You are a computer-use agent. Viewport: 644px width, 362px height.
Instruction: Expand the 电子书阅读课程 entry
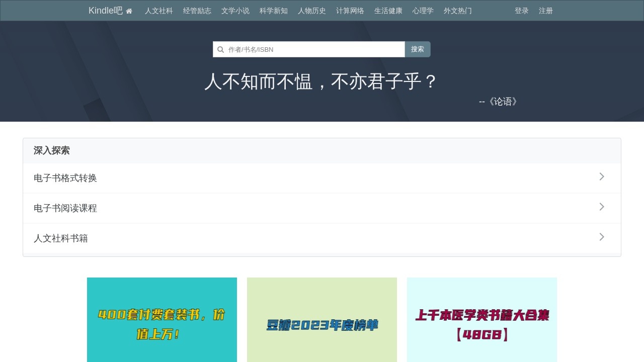click(x=65, y=208)
